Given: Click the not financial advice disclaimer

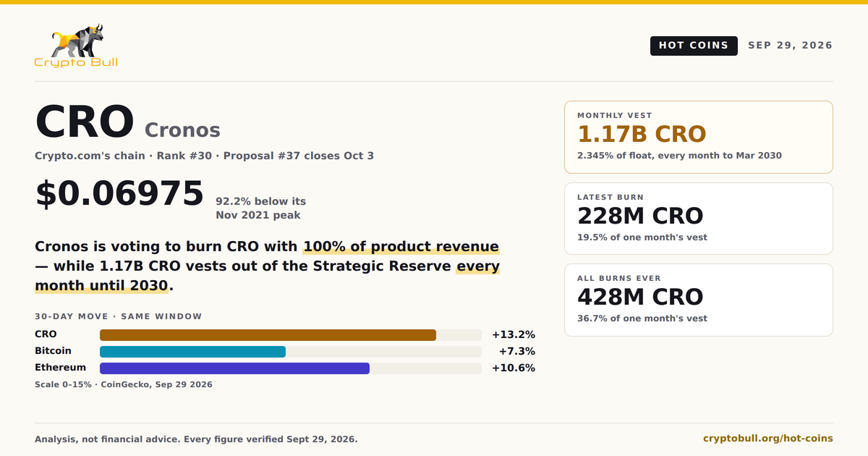Looking at the screenshot, I should [x=196, y=439].
